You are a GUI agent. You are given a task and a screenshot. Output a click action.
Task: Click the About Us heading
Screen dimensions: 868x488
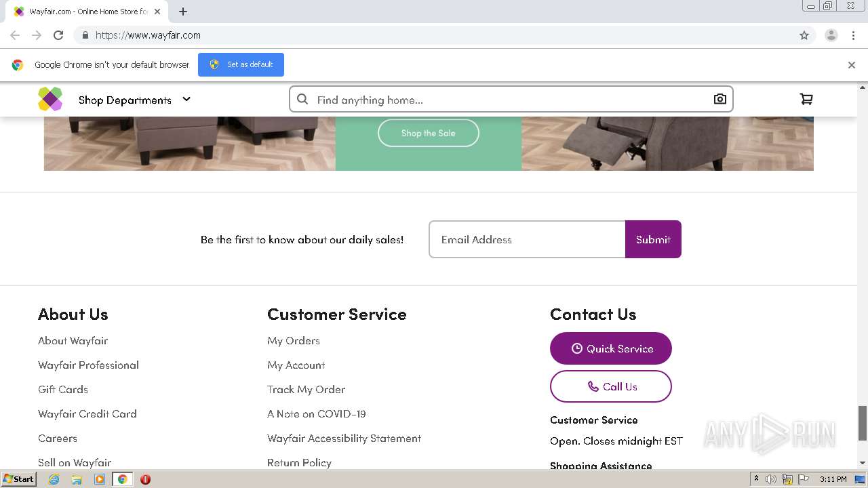[73, 314]
